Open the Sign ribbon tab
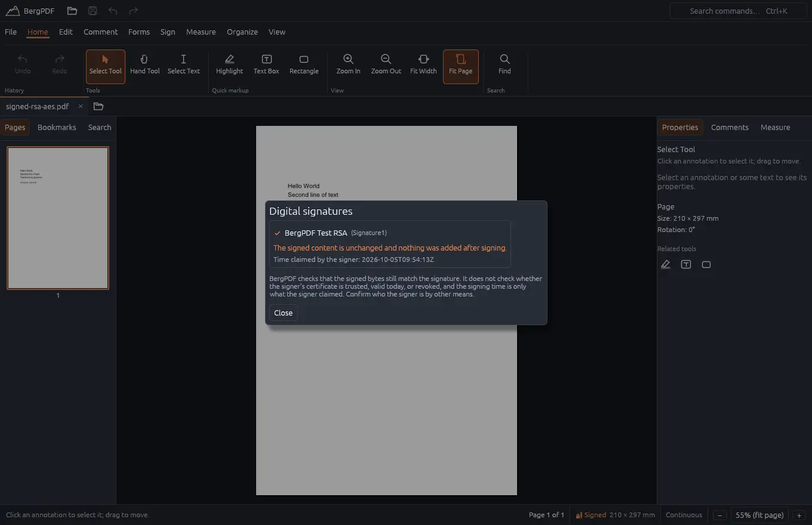This screenshot has height=525, width=812. pyautogui.click(x=168, y=32)
